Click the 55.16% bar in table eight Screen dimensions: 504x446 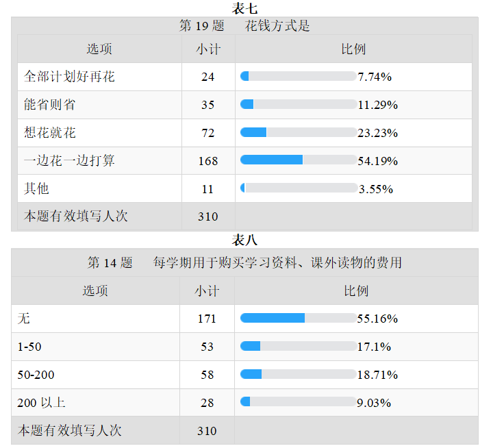[299, 318]
